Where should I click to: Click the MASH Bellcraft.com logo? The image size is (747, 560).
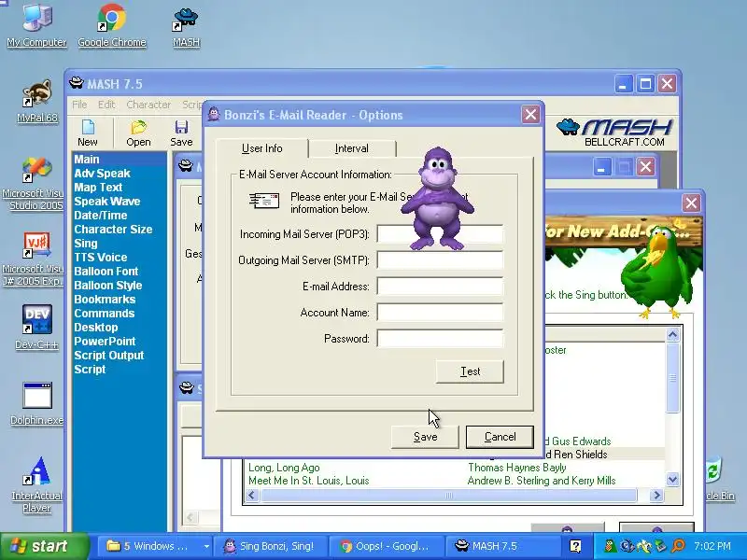(614, 133)
